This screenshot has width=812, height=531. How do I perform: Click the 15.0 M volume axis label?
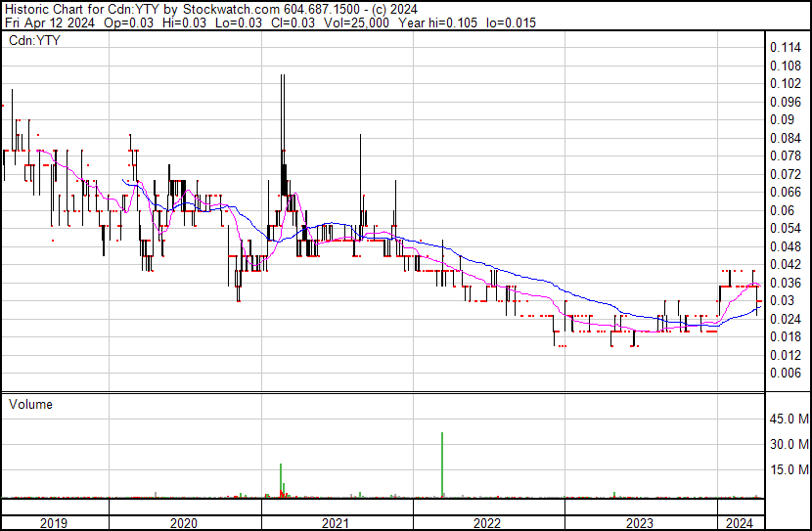[x=789, y=469]
